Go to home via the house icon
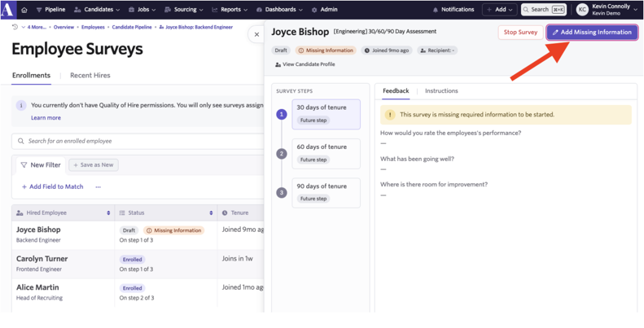 24,10
